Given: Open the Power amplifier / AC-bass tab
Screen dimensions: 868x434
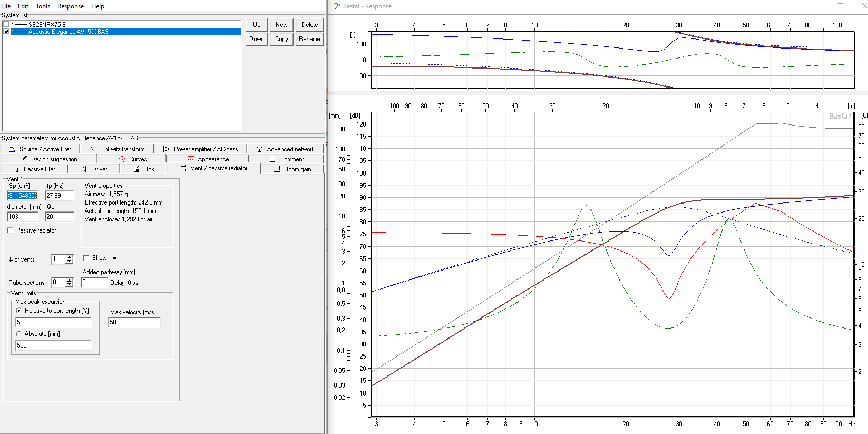Looking at the screenshot, I should pyautogui.click(x=200, y=149).
